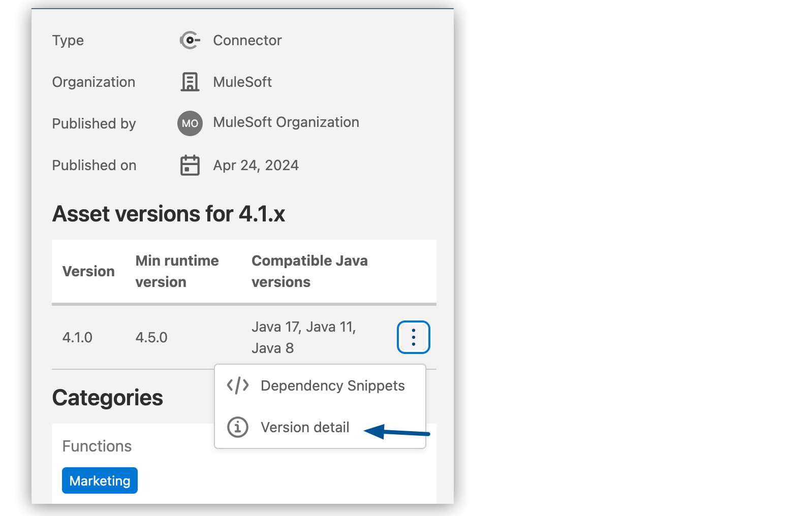This screenshot has width=812, height=516.
Task: Click the Marketing category chip
Action: 100,480
